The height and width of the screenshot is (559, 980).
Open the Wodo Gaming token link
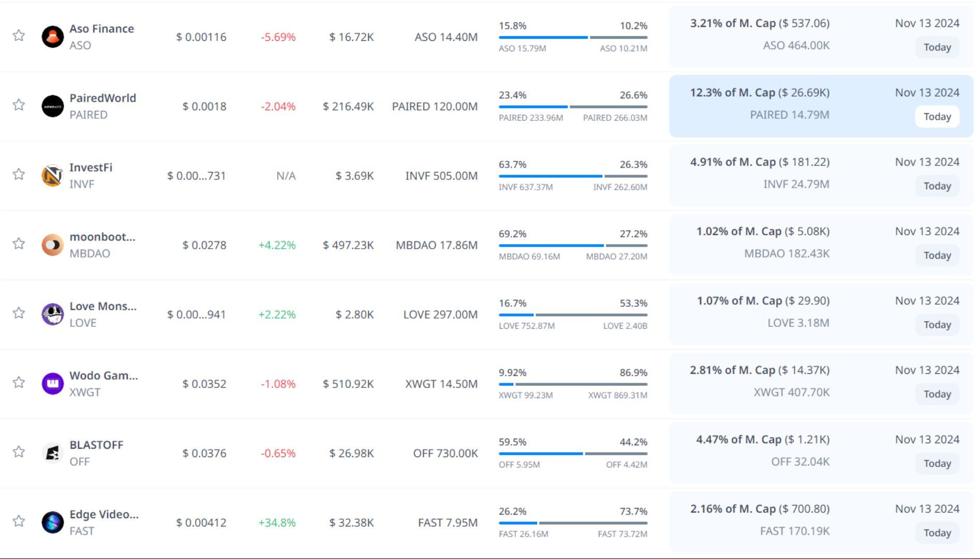(x=103, y=375)
